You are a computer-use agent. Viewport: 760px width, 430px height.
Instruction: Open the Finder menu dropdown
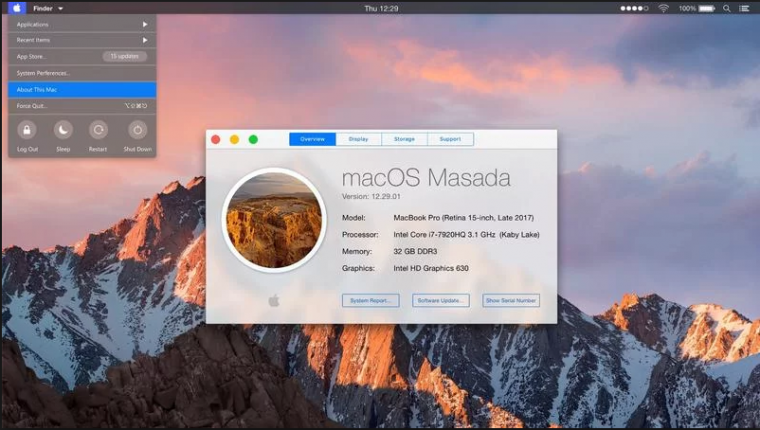point(47,7)
